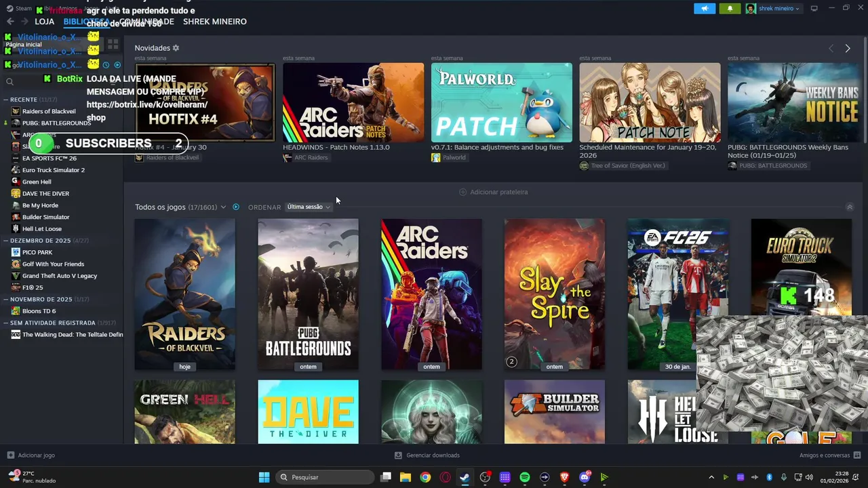Click Raiders of Blackveil sidebar game icon
868x488 pixels.
tap(16, 111)
